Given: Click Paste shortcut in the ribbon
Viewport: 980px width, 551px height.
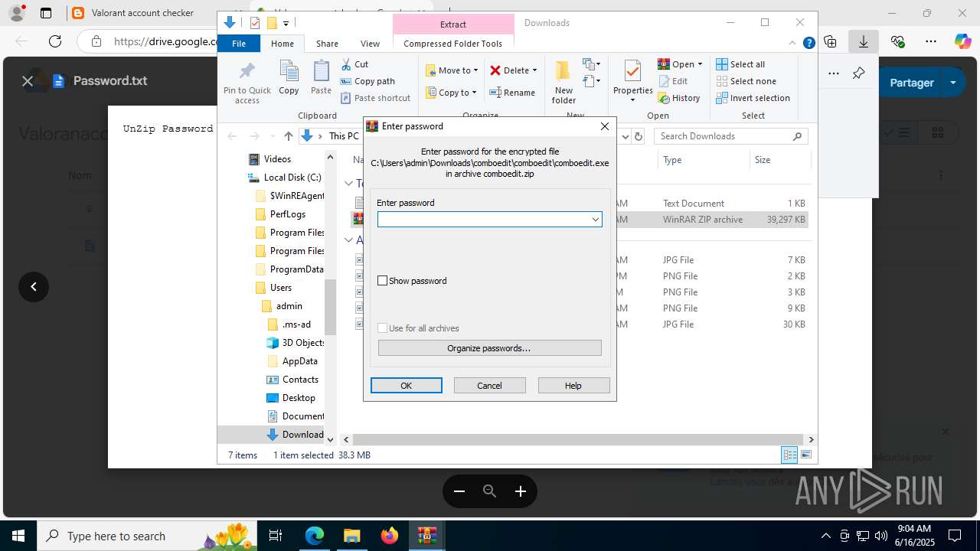Looking at the screenshot, I should click(x=375, y=98).
